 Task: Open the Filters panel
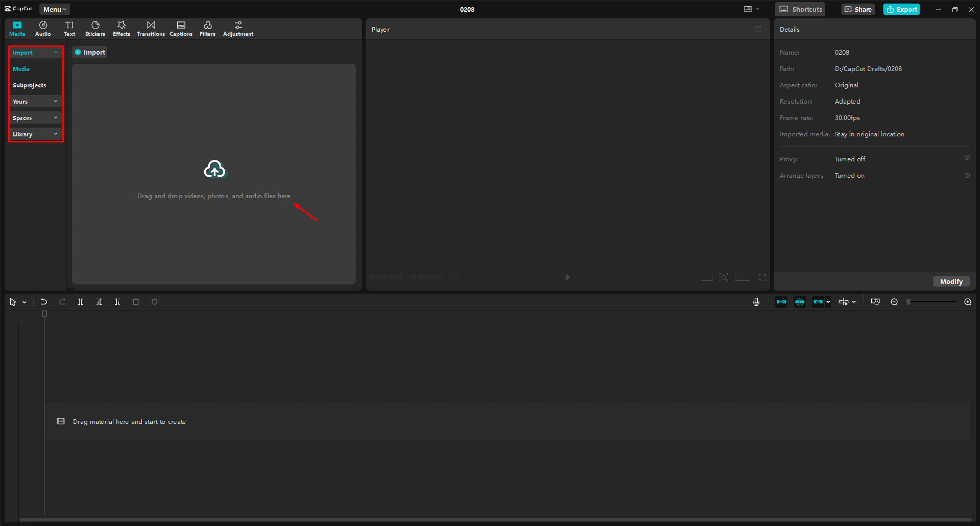tap(207, 28)
